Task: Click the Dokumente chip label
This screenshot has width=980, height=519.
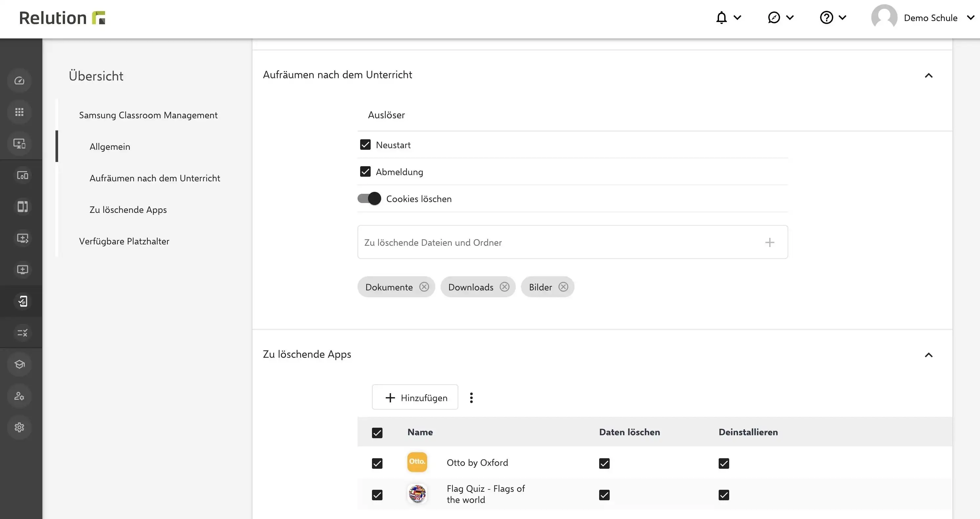Action: (389, 287)
